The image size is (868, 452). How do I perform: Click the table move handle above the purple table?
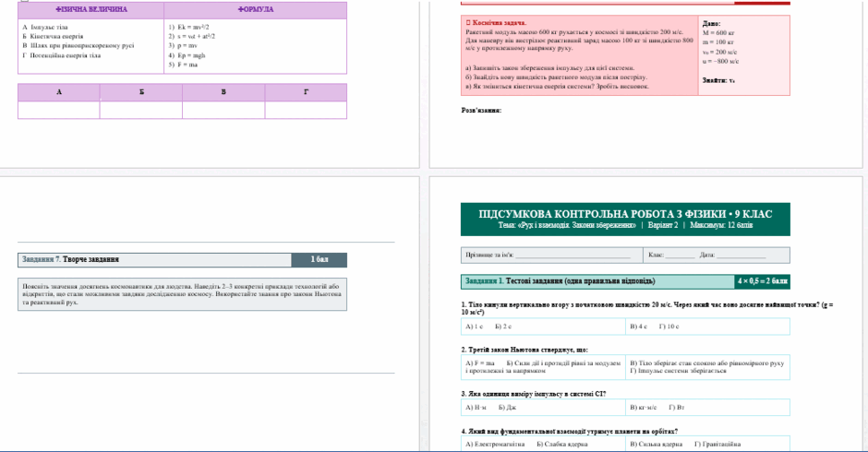(x=23, y=1)
